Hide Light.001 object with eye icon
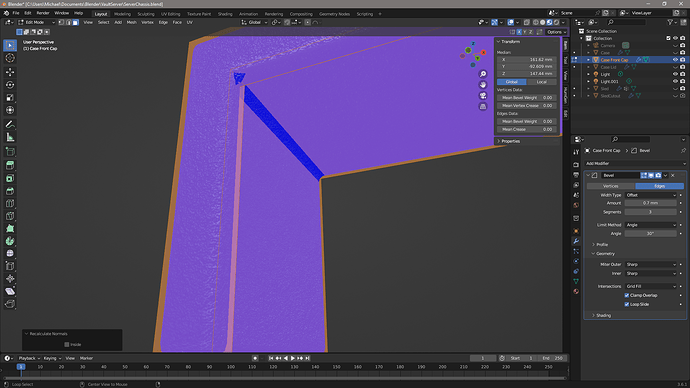The width and height of the screenshot is (690, 388). (x=675, y=81)
